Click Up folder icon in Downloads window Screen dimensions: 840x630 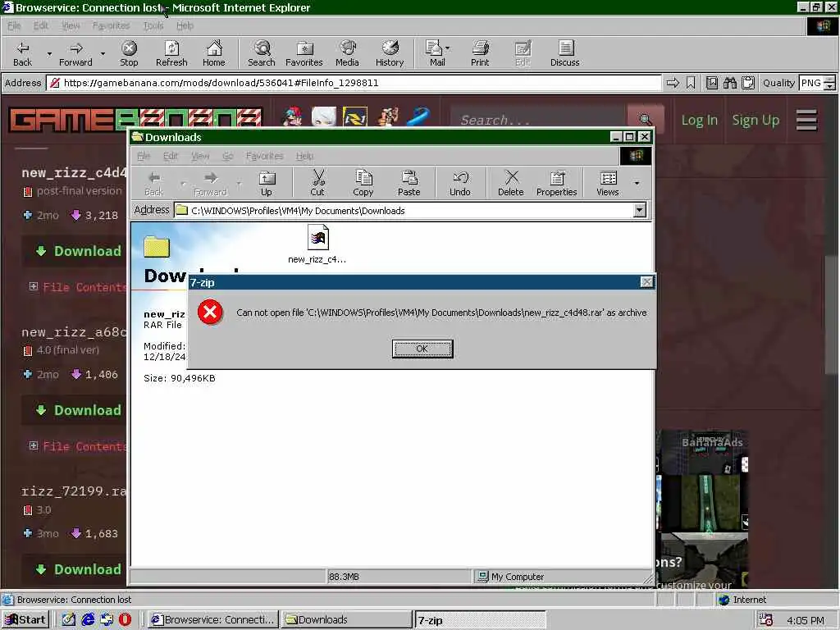267,183
